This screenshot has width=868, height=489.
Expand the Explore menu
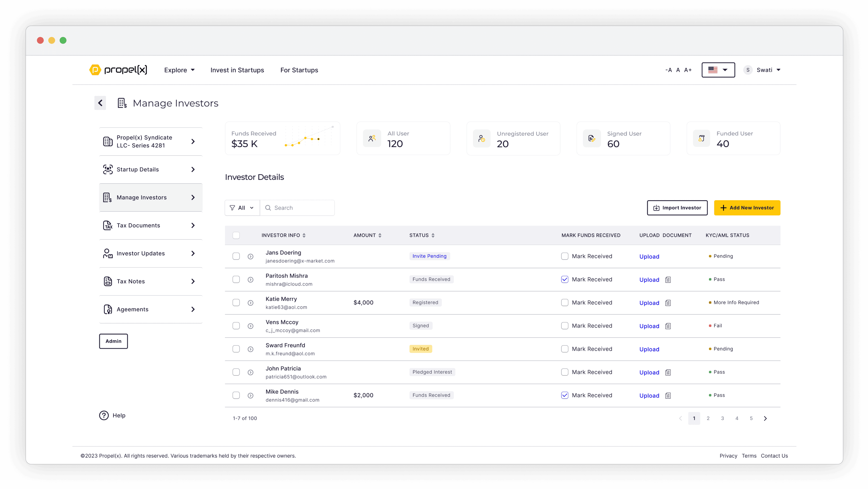click(179, 70)
